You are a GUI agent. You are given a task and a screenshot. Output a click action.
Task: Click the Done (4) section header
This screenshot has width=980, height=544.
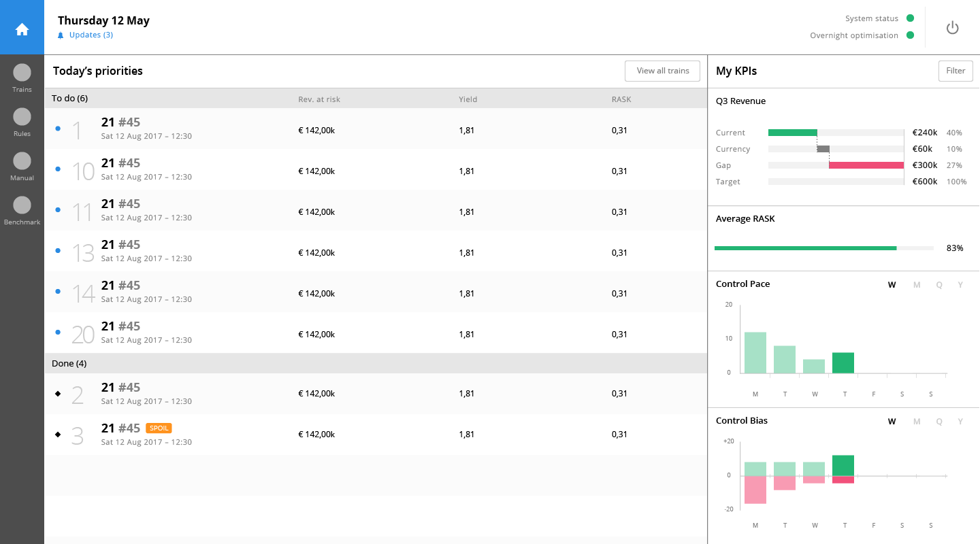point(376,363)
